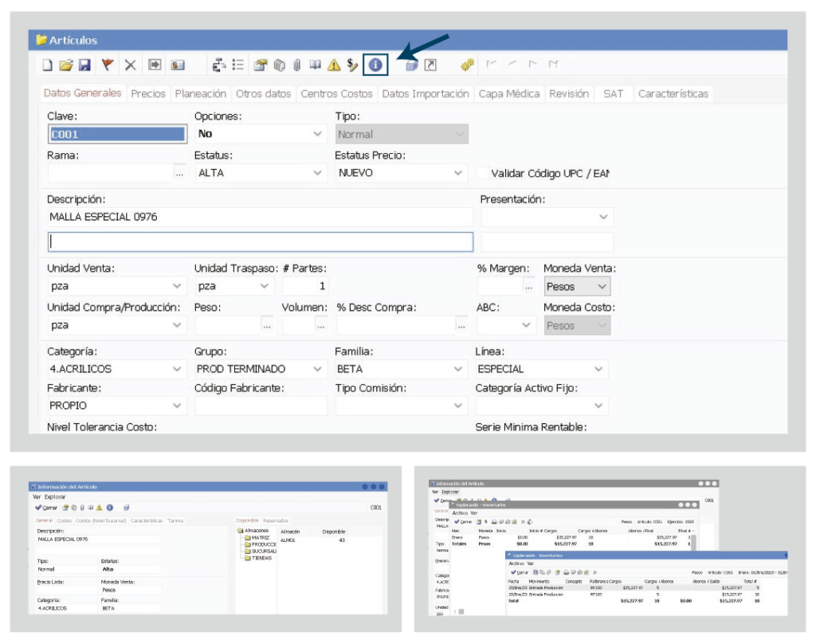816x644 pixels.
Task: Open the Planeación tab
Action: coord(201,93)
